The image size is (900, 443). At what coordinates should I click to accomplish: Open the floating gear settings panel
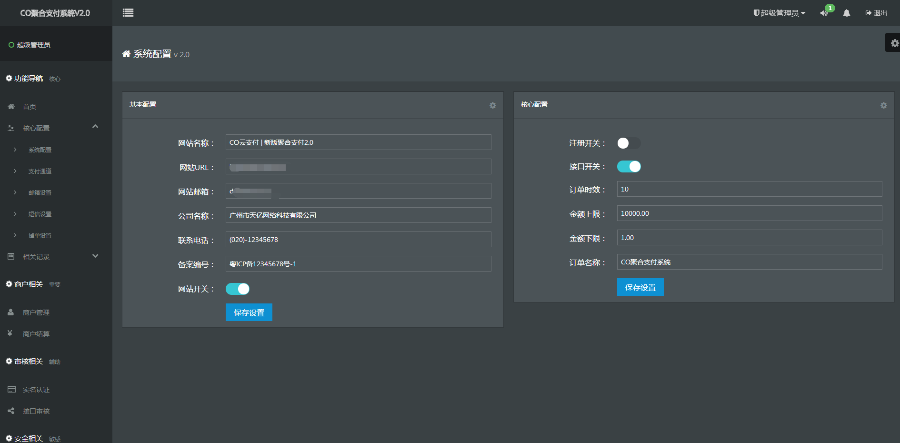coord(894,42)
